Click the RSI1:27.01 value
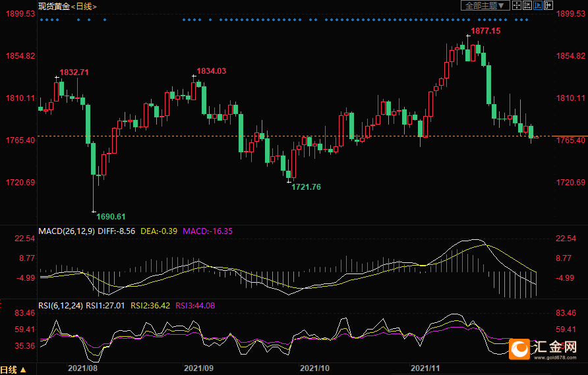588x375 pixels. pyautogui.click(x=105, y=306)
